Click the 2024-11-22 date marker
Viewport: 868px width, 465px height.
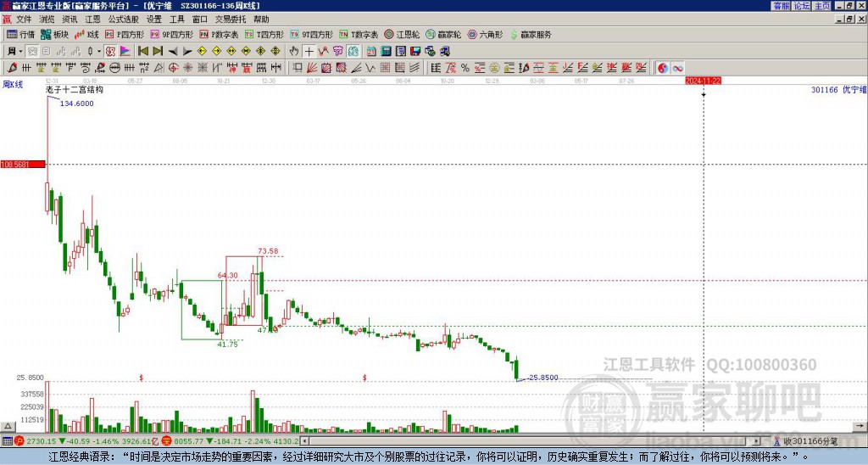point(703,81)
